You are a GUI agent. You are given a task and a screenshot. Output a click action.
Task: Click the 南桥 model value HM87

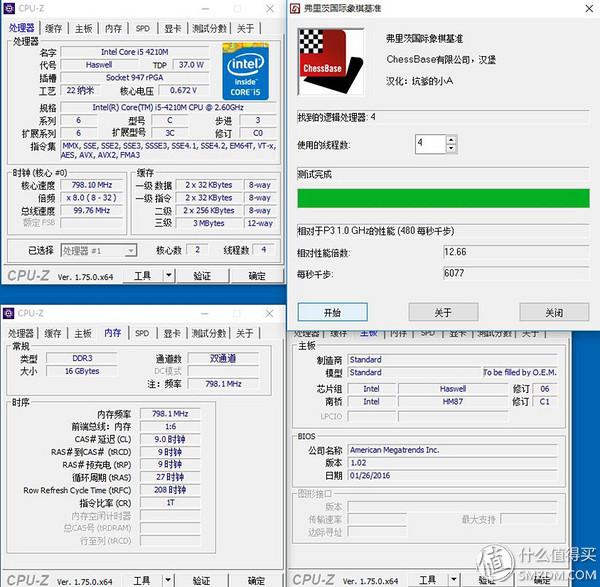[x=453, y=401]
